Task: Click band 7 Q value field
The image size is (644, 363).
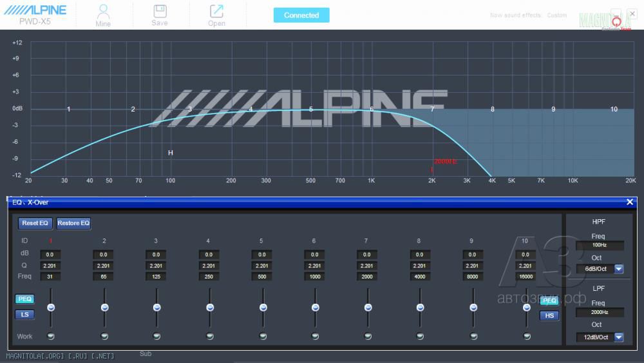Action: (367, 266)
